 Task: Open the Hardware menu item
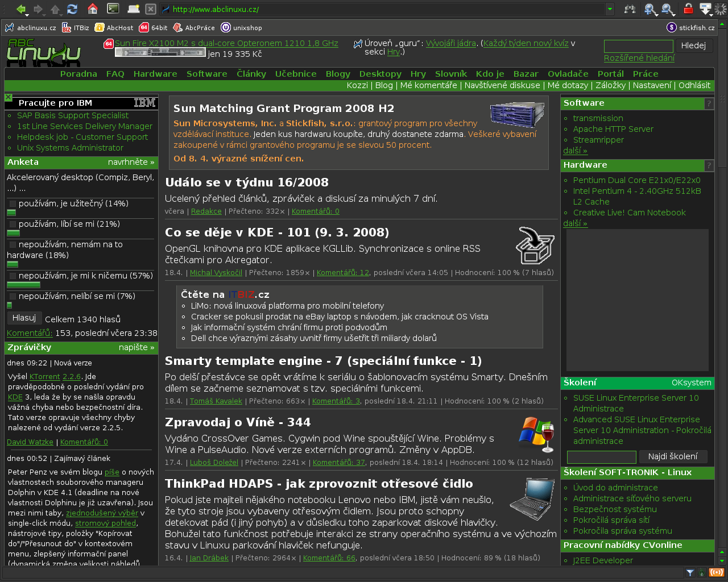click(155, 74)
